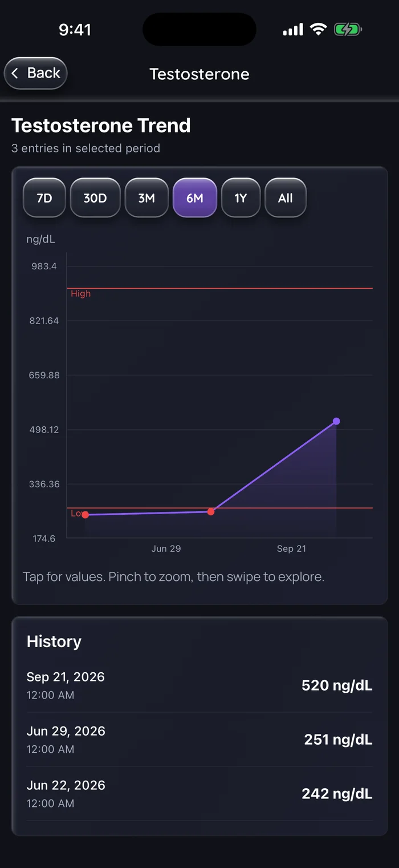This screenshot has width=399, height=868.
Task: Tap the battery charging icon
Action: point(348,30)
